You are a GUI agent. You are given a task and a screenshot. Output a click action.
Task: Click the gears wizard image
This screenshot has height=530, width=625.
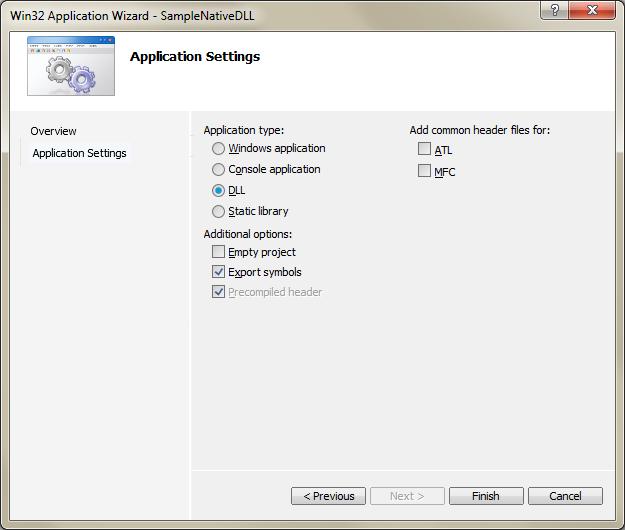tap(71, 66)
